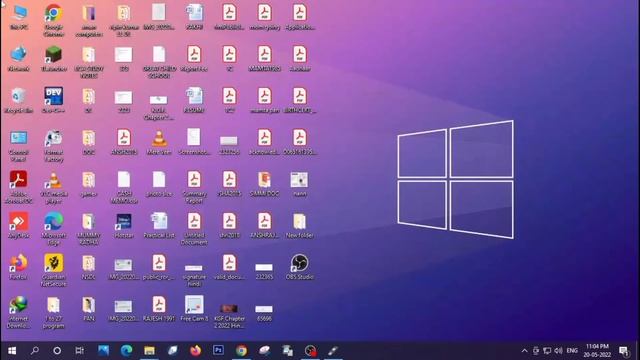Open the Hotstar desktop shortcut
Image resolution: width=640 pixels, height=360 pixels.
pos(124,226)
